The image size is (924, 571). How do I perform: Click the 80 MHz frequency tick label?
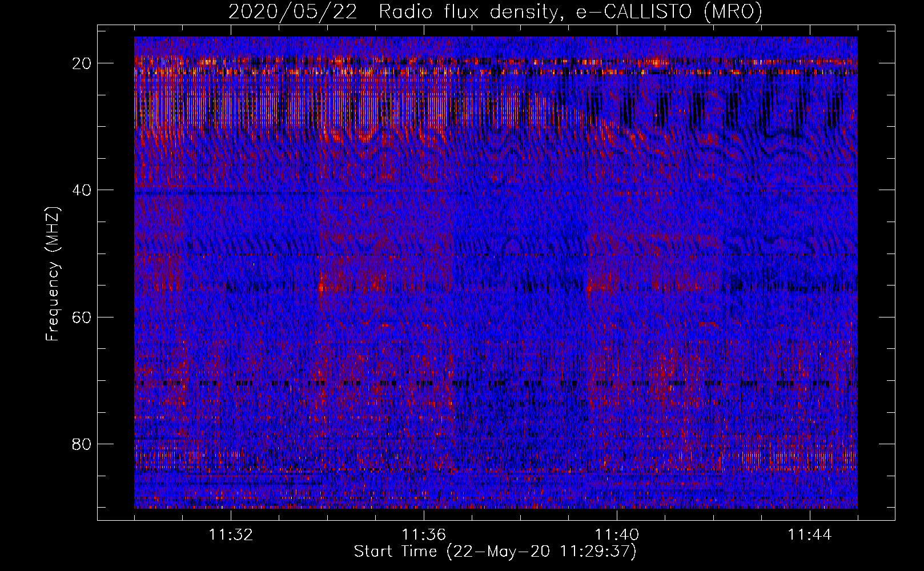pyautogui.click(x=82, y=444)
